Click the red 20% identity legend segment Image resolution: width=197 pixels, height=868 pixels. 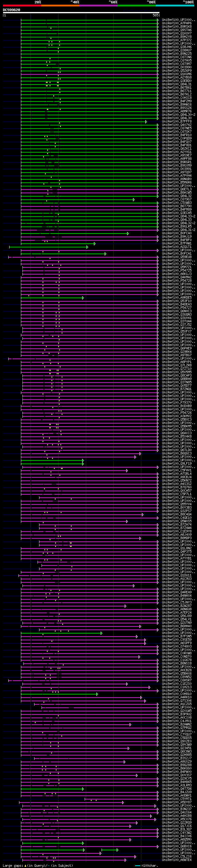point(22,6)
